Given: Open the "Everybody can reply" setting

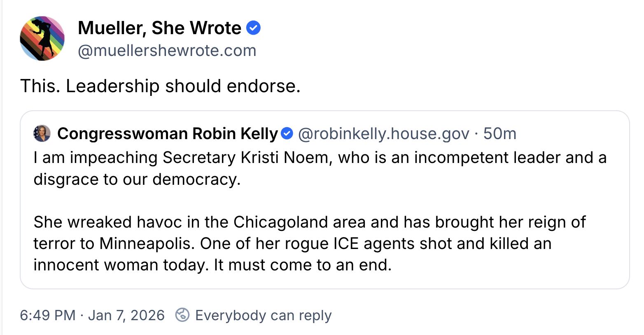Looking at the screenshot, I should [263, 315].
